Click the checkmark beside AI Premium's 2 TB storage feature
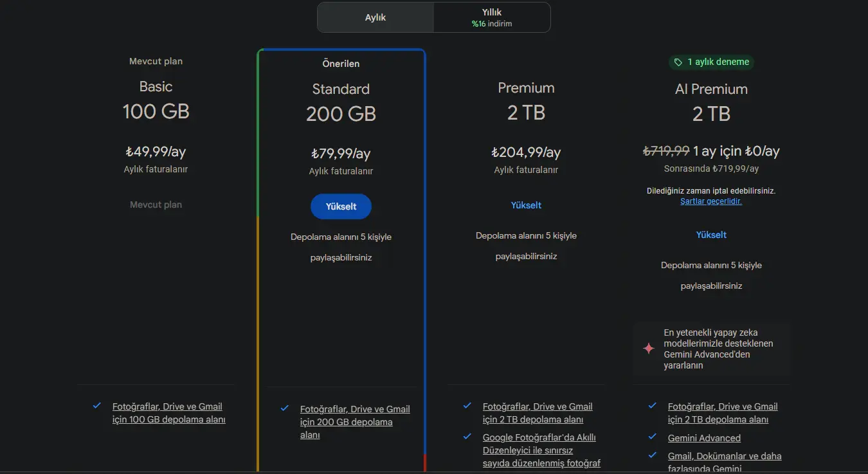 coord(652,406)
